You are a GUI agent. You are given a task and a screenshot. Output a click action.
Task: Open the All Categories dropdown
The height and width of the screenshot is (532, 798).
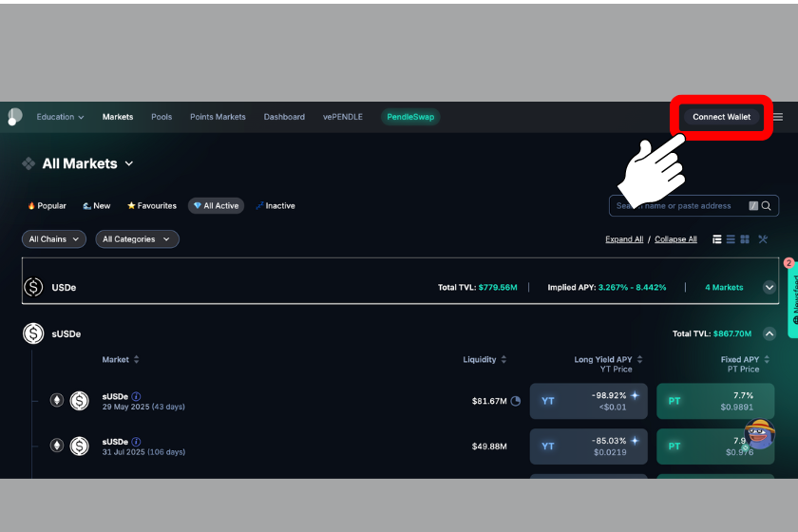point(138,239)
